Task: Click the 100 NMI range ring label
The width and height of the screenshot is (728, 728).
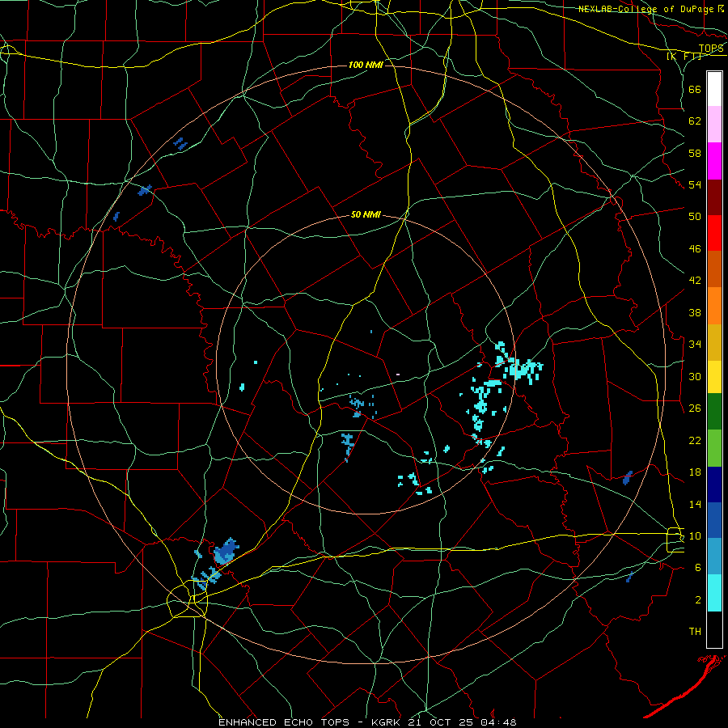Action: [366, 65]
